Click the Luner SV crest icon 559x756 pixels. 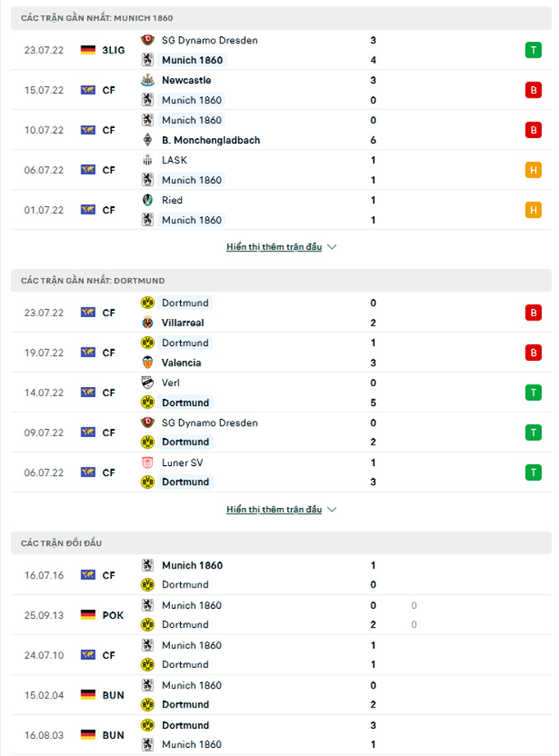pyautogui.click(x=148, y=463)
